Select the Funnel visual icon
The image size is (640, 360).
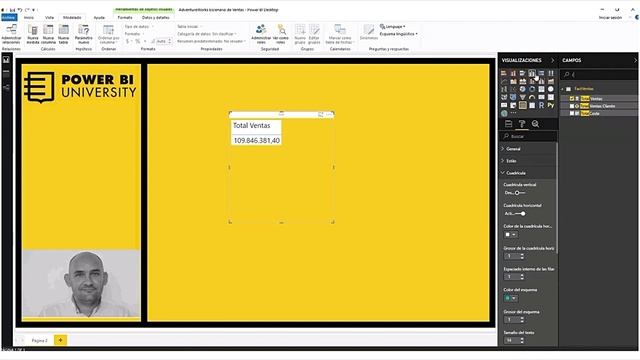pyautogui.click(x=523, y=97)
